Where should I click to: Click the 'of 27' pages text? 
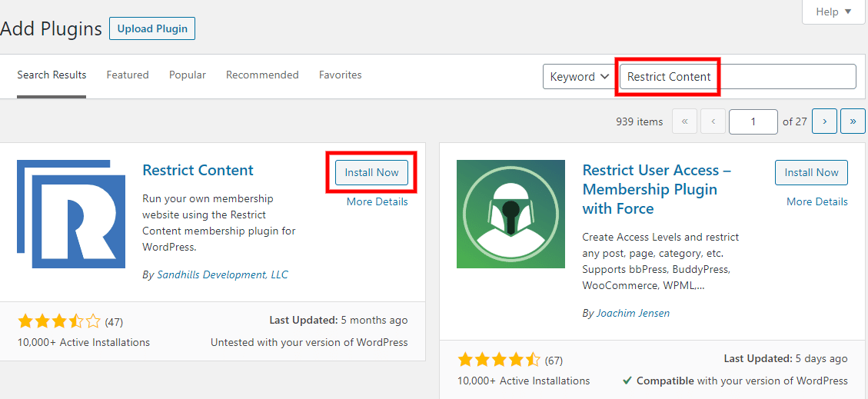pos(795,121)
